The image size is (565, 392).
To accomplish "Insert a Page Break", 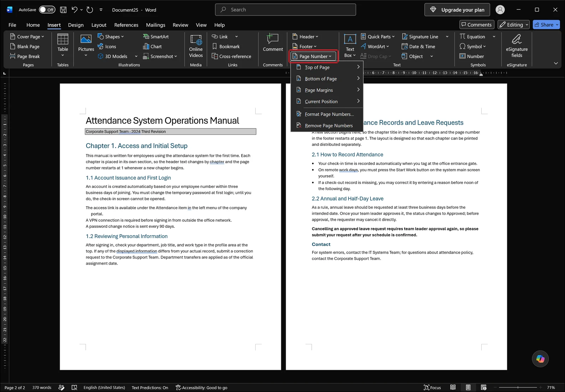I will (25, 57).
